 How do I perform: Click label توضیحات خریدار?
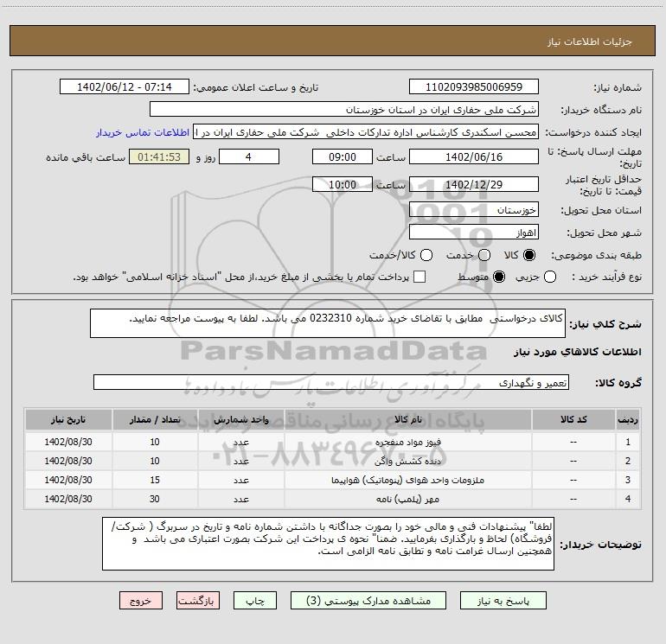point(600,545)
